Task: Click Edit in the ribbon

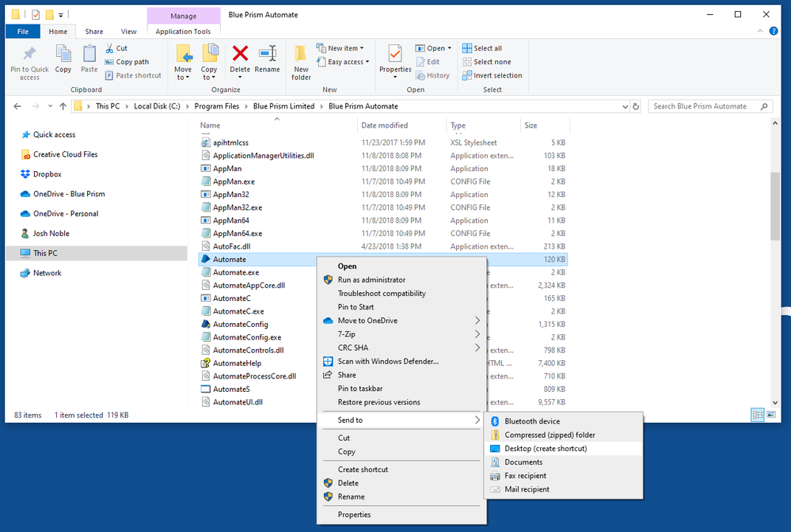Action: coord(428,62)
